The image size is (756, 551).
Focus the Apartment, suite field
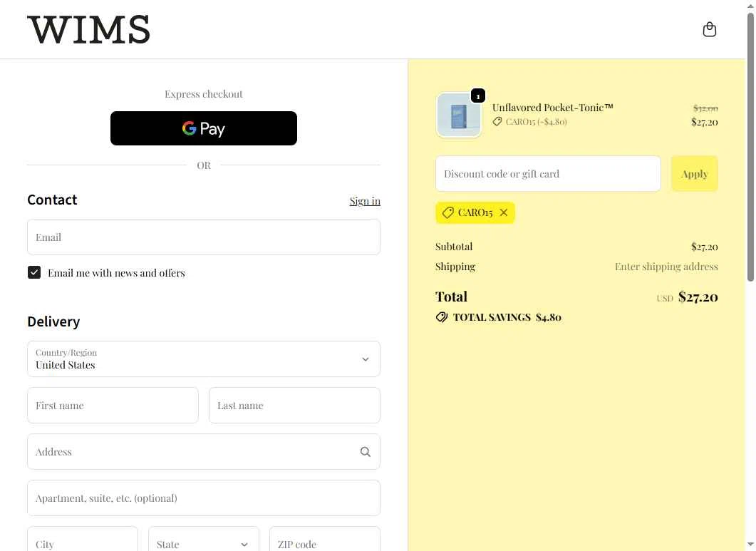204,498
